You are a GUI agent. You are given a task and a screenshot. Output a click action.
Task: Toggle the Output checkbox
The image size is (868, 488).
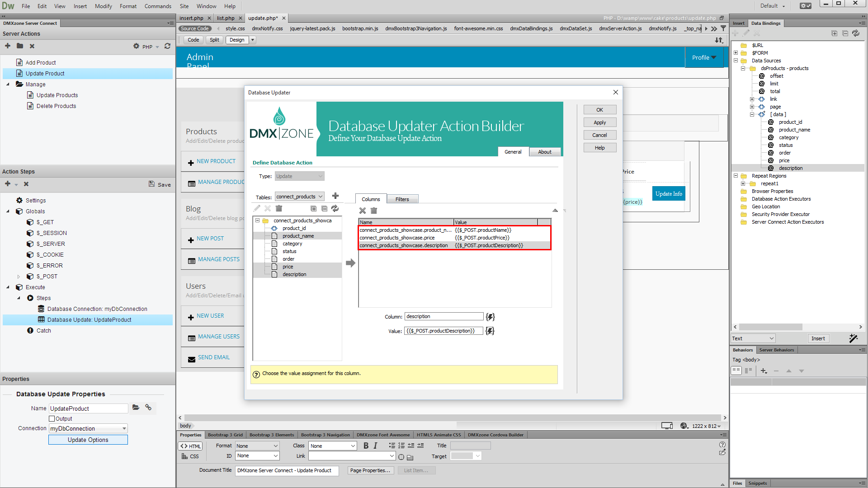pyautogui.click(x=52, y=419)
